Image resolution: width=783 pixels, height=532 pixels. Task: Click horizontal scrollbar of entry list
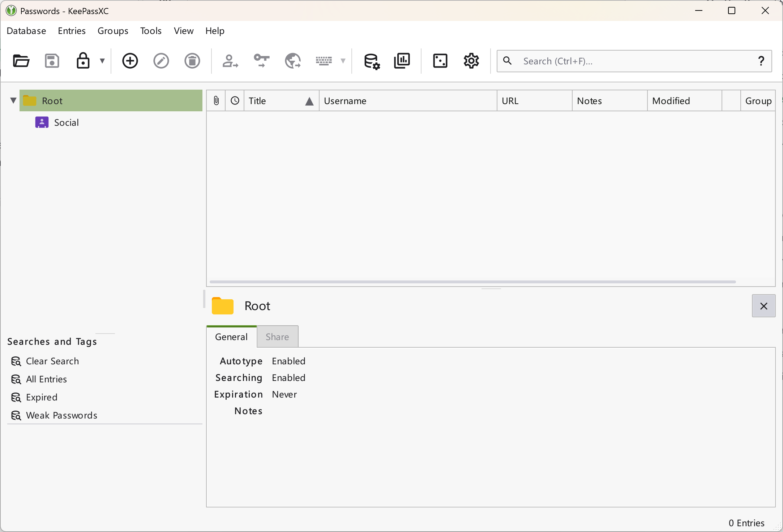[x=473, y=282]
